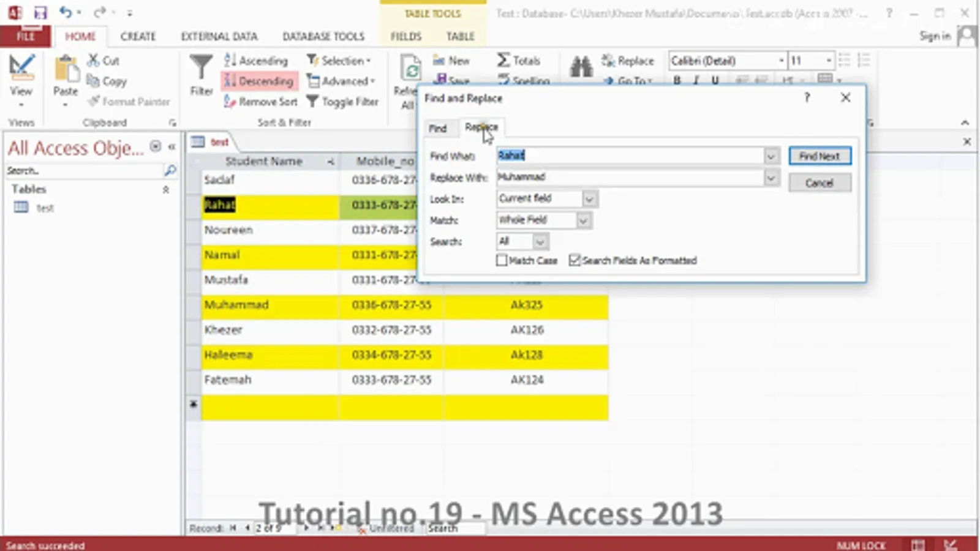
Task: Switch to the DATABASE TOOLS tab
Action: [x=323, y=36]
